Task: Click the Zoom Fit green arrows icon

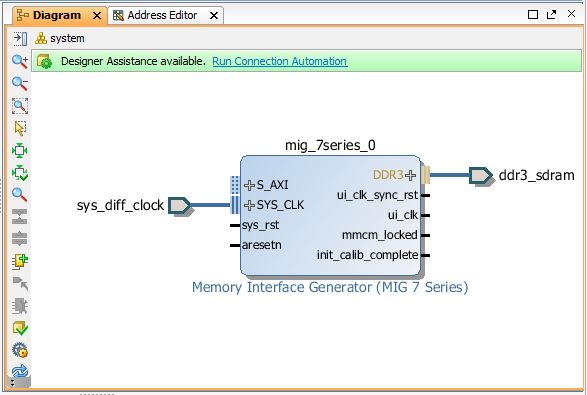Action: [x=20, y=151]
